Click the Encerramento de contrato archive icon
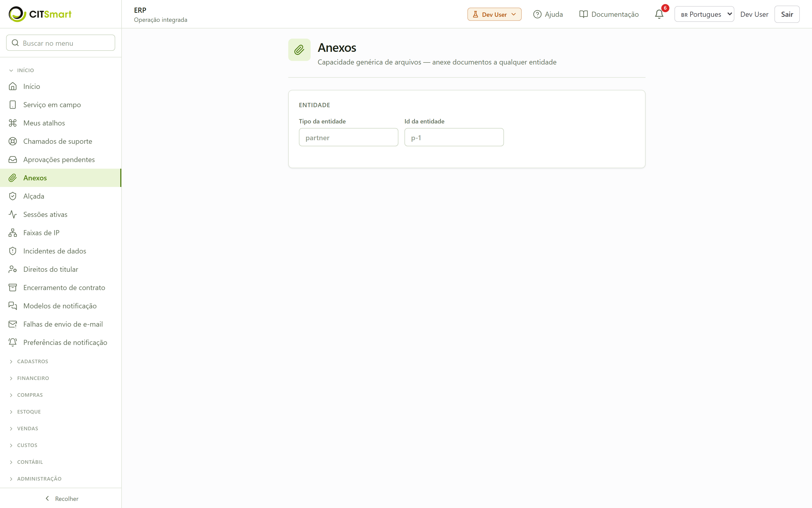 [13, 288]
